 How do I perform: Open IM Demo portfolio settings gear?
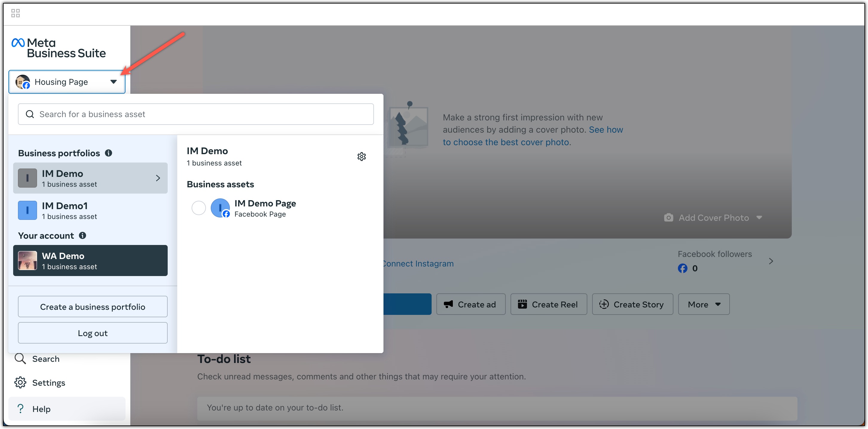point(362,157)
